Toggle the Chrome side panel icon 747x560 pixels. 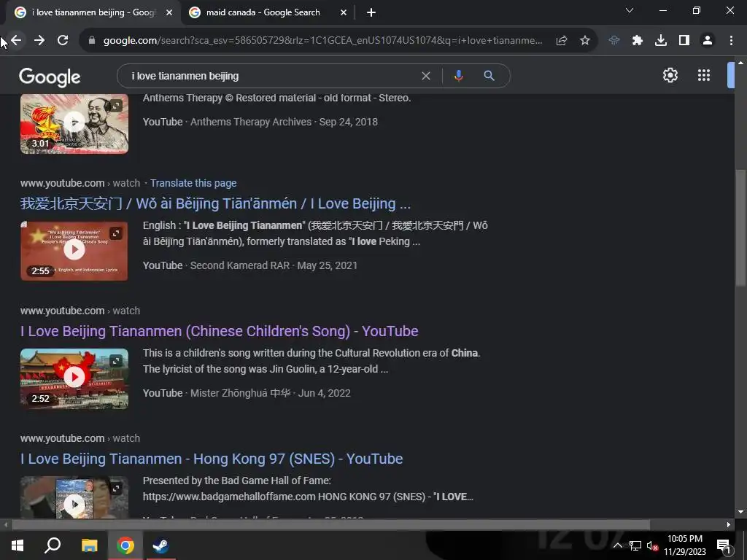684,41
